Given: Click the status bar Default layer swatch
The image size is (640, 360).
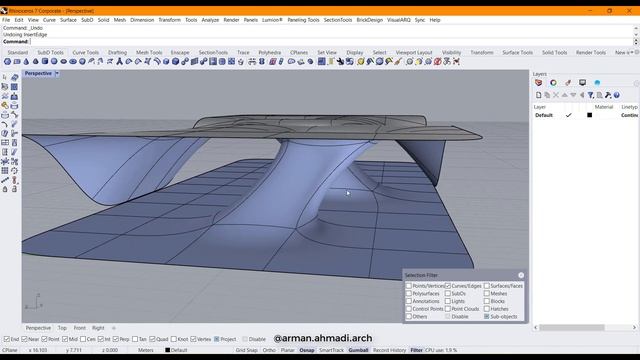Looking at the screenshot, I should [167, 350].
